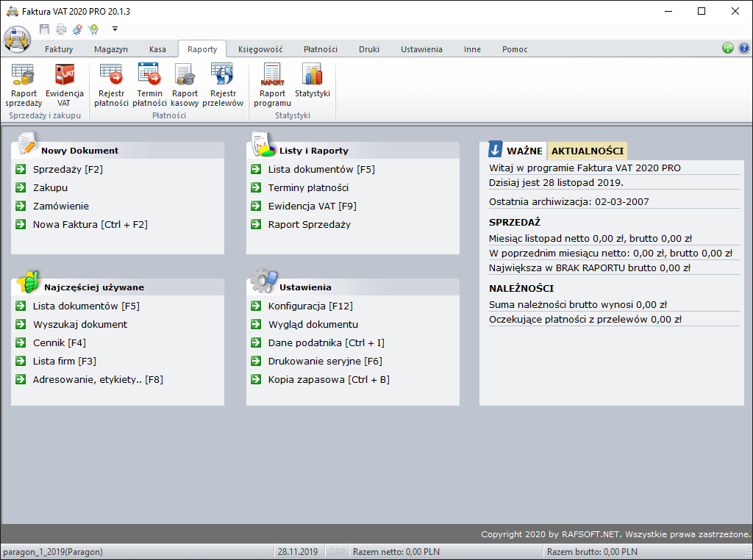This screenshot has width=753, height=560.
Task: Open Adresowanie, etykiety.. [F8] link
Action: [x=98, y=379]
